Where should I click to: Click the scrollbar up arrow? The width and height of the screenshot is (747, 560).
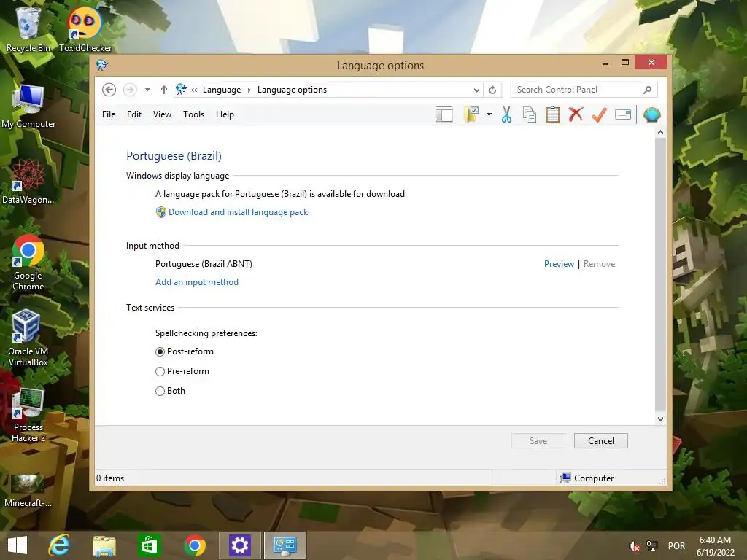point(660,132)
